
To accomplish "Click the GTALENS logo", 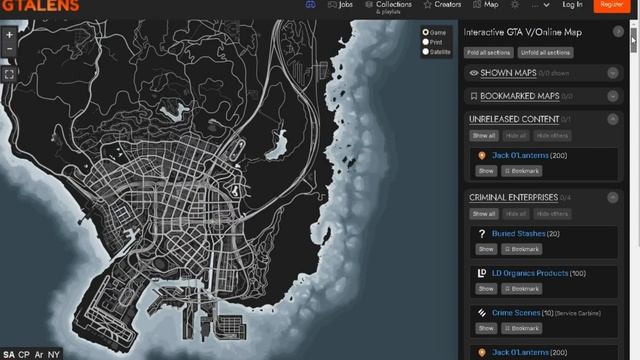I will pyautogui.click(x=40, y=6).
